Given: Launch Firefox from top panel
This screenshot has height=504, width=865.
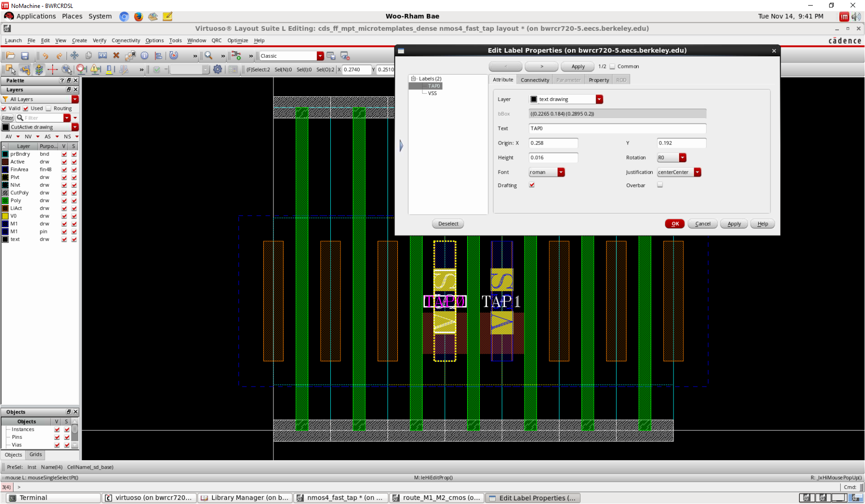Looking at the screenshot, I should click(138, 16).
